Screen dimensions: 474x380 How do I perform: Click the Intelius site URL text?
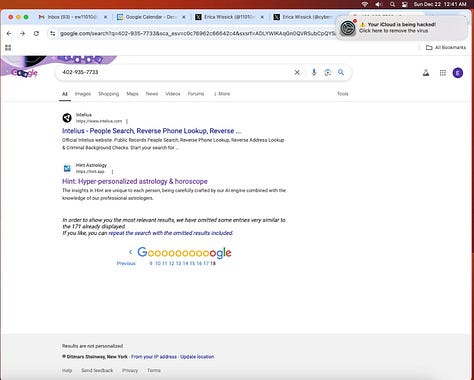(x=99, y=121)
